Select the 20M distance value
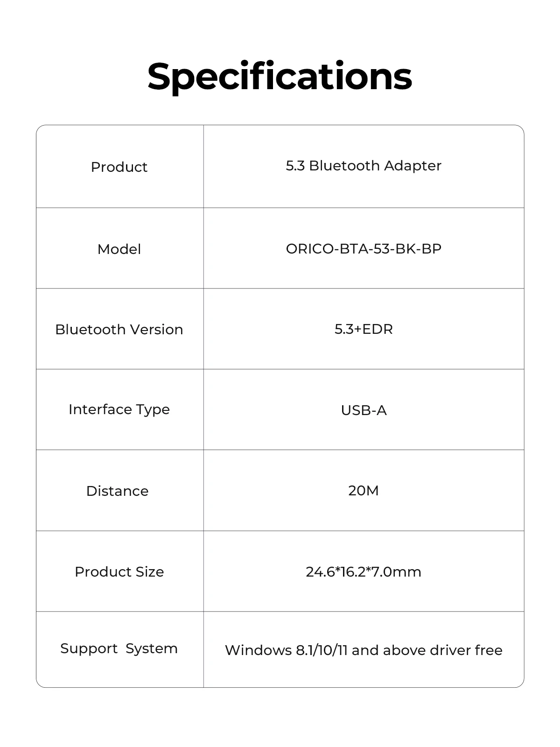Viewport: 560px width, 747px height. [x=363, y=491]
